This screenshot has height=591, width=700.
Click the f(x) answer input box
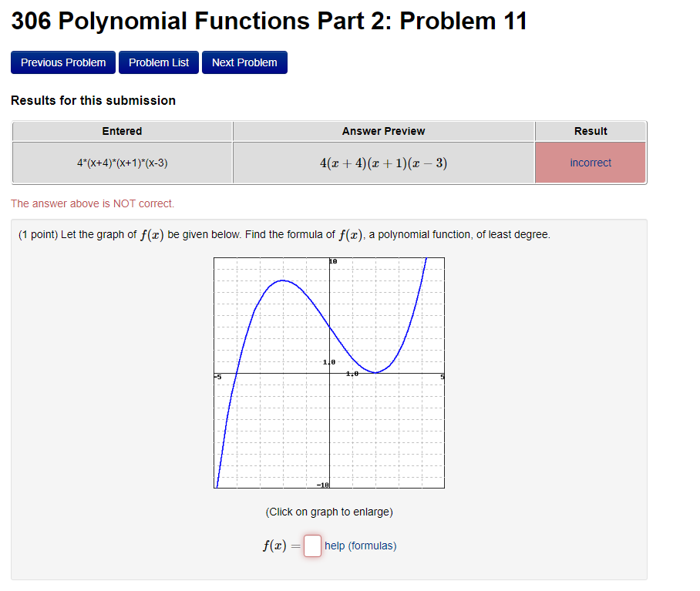[311, 546]
